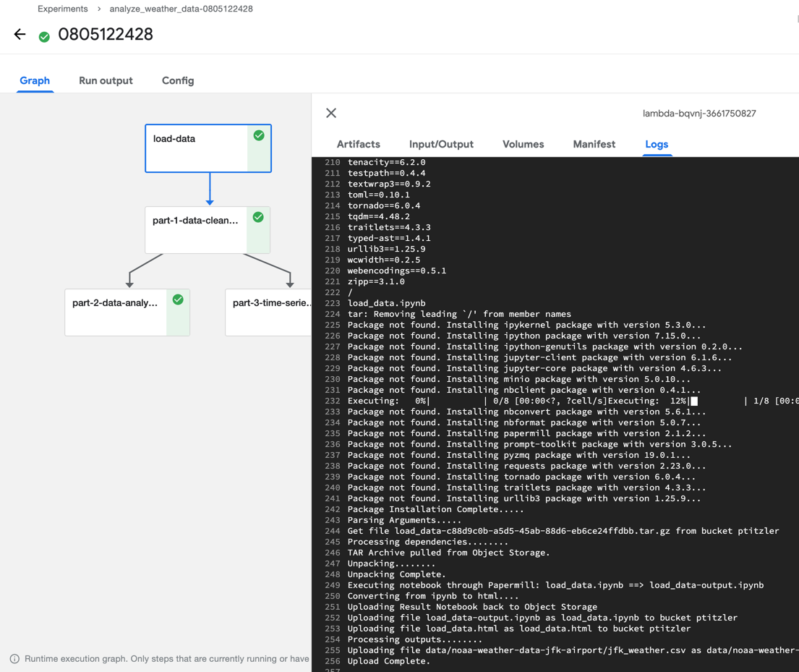The width and height of the screenshot is (799, 672).
Task: Click the cursor marker in the executing progress line
Action: pos(694,400)
